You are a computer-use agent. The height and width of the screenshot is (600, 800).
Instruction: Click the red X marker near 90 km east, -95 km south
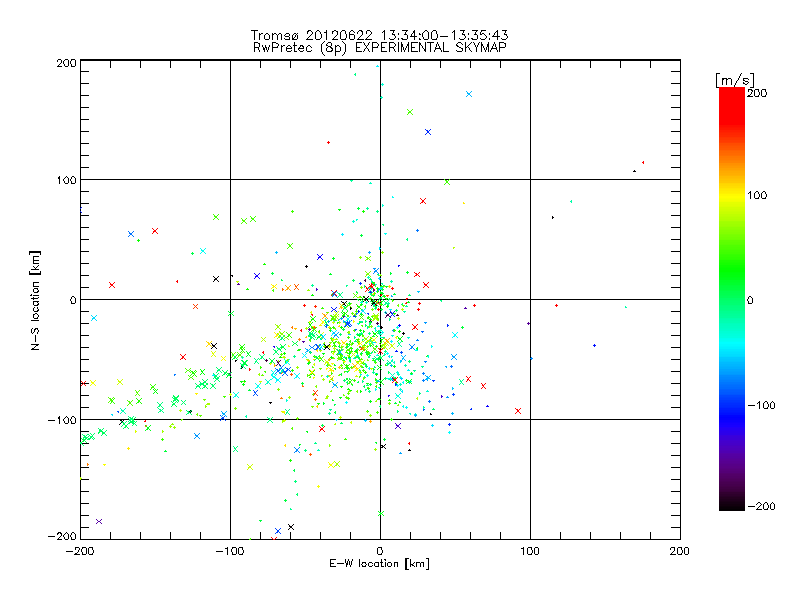coord(518,411)
